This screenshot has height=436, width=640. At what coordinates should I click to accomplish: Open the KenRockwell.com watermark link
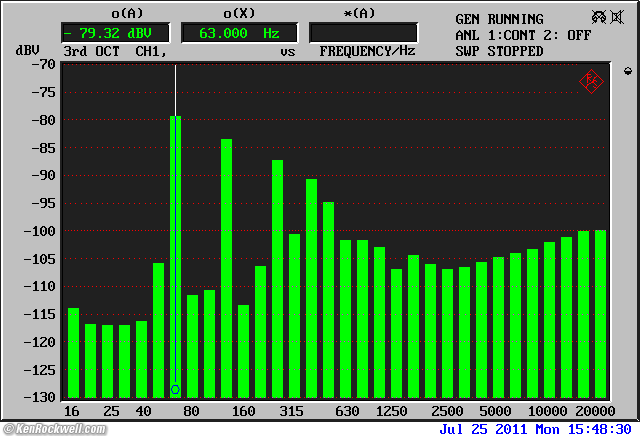[x=60, y=428]
